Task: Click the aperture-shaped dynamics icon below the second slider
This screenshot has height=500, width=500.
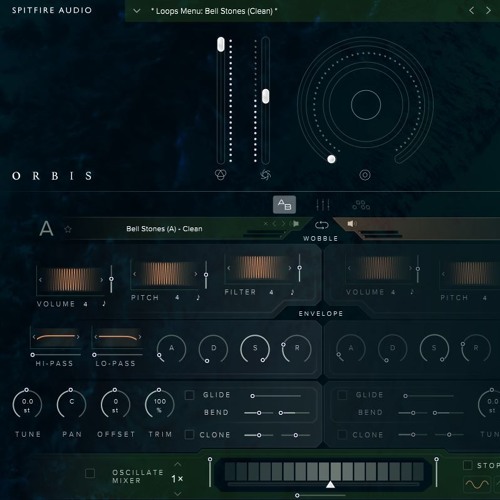Action: (x=265, y=175)
